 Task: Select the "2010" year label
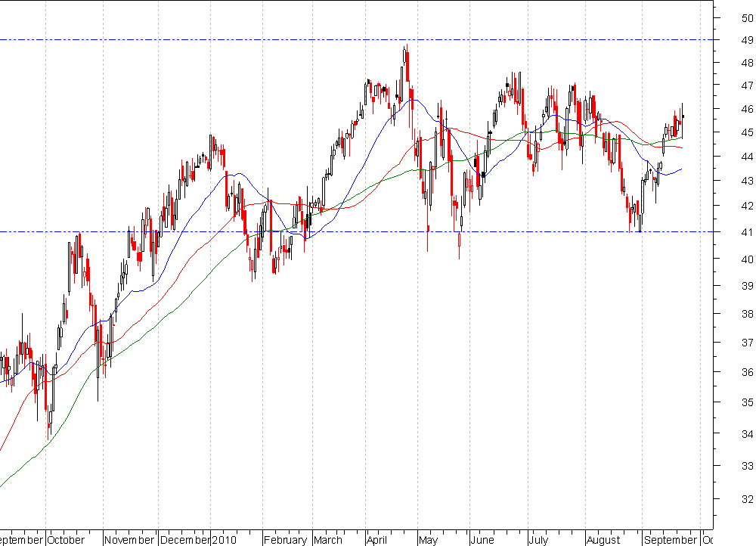(225, 540)
